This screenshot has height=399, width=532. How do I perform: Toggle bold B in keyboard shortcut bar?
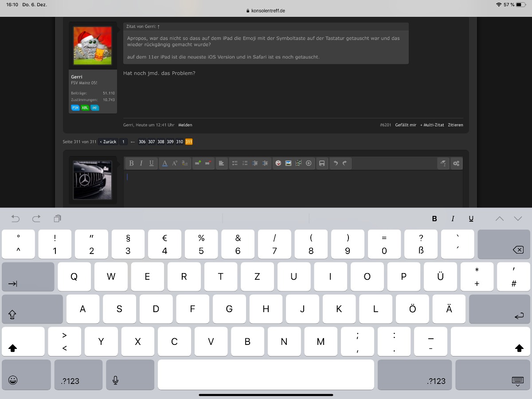point(434,218)
